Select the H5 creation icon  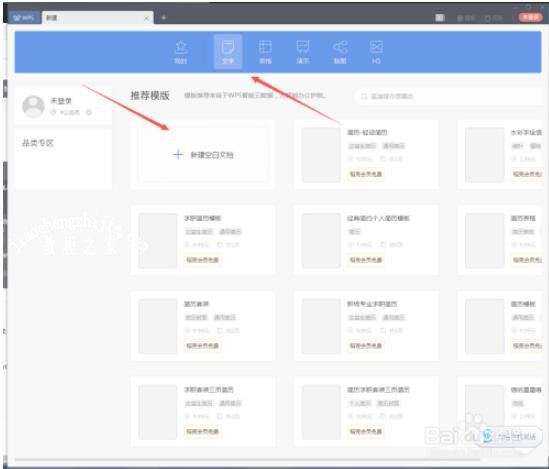click(376, 52)
